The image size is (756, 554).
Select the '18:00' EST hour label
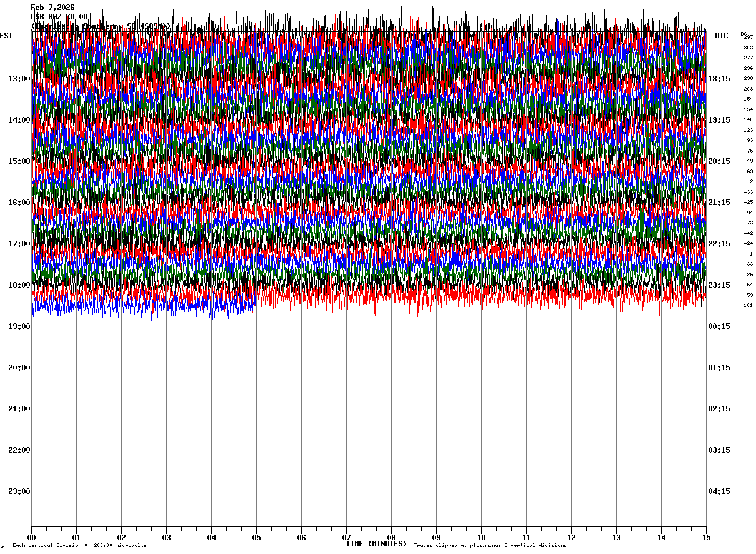[19, 285]
